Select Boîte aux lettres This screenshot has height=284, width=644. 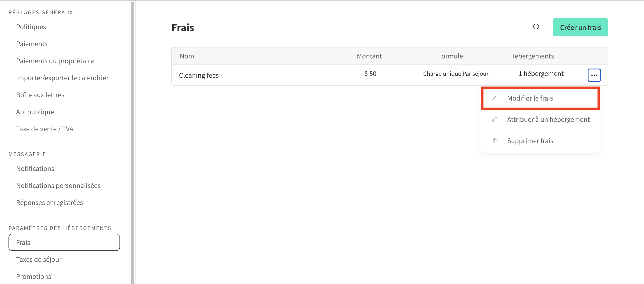point(40,95)
